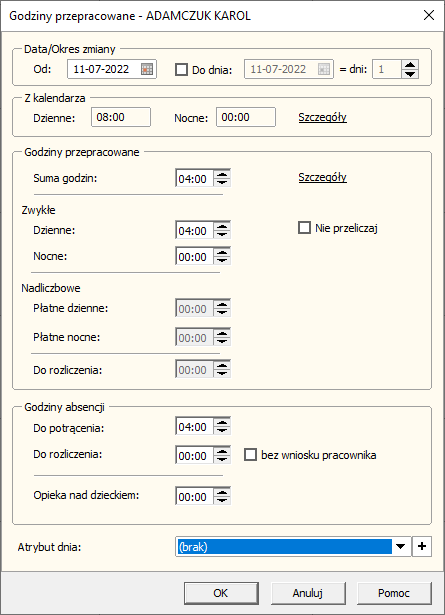Click the Do potrącenia spinner arrows

[222, 426]
